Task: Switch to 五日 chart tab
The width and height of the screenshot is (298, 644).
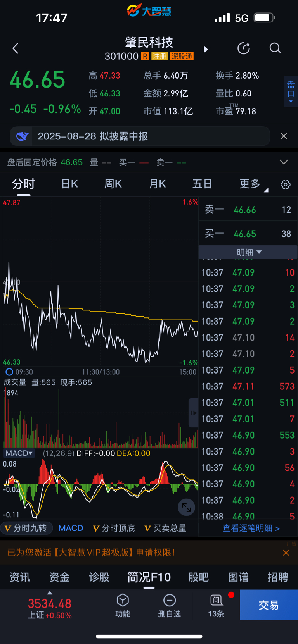Action: [x=202, y=184]
